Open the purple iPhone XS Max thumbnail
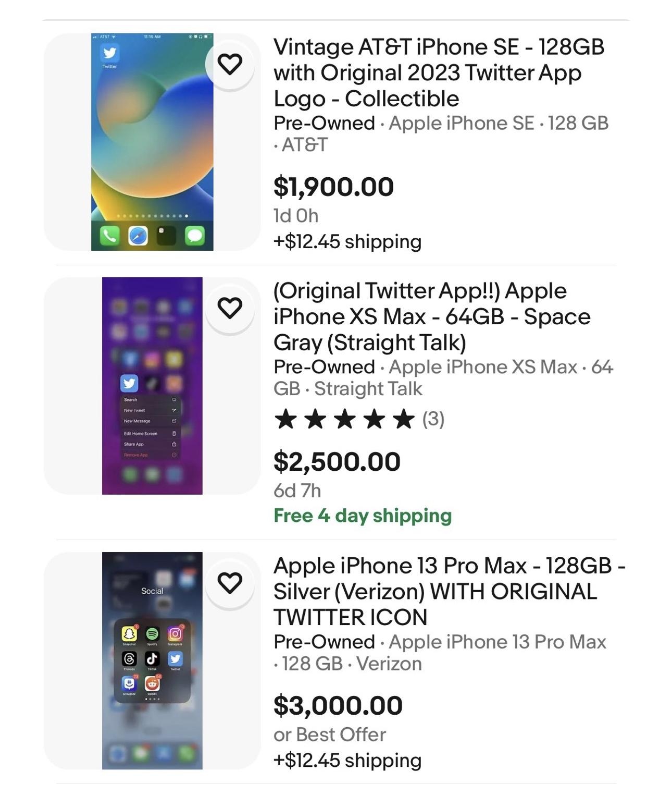Viewport: 672px width, 795px height. [152, 386]
